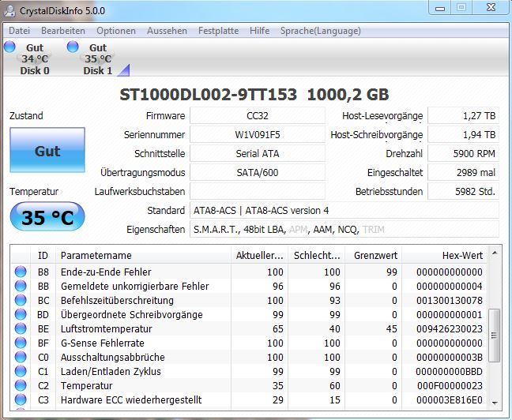Click the Eigenschaften field with S.M.A.R.T.
The image size is (512, 420).
pos(344,229)
